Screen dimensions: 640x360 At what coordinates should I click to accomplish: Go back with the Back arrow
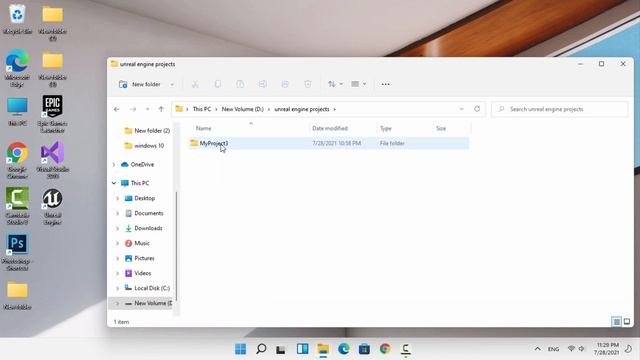pos(117,109)
